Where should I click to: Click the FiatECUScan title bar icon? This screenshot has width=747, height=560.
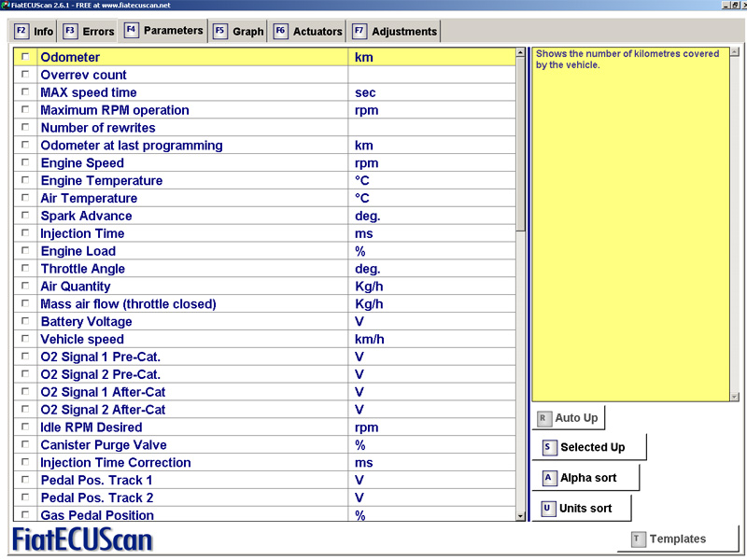pos(6,5)
